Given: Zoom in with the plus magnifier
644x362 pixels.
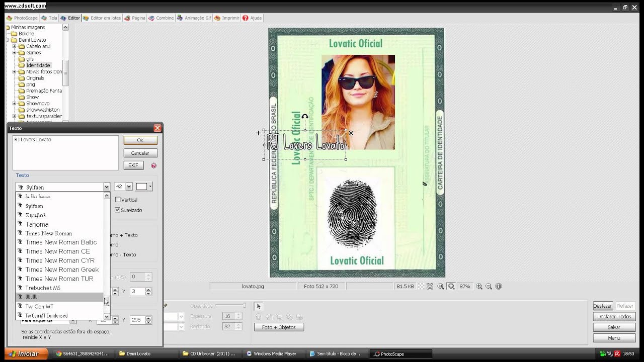Looking at the screenshot, I should tap(479, 286).
